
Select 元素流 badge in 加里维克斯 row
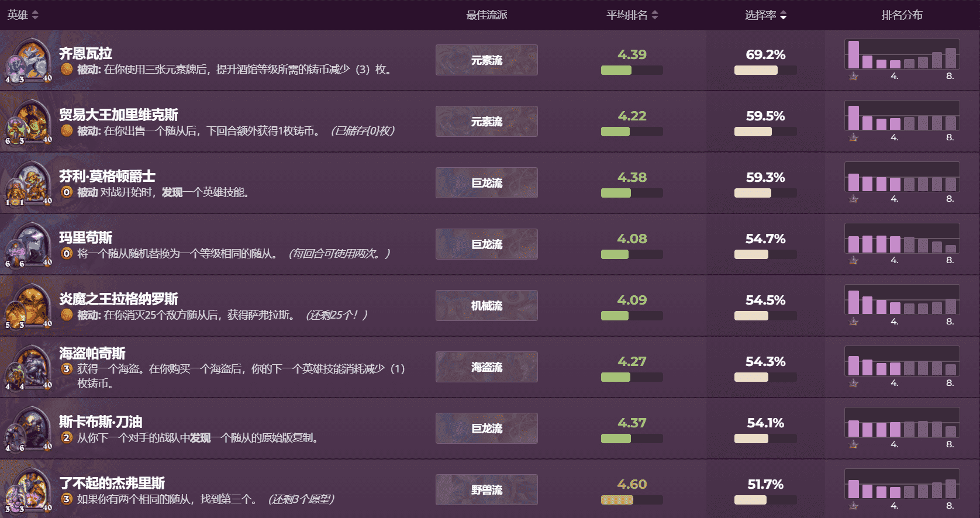486,122
